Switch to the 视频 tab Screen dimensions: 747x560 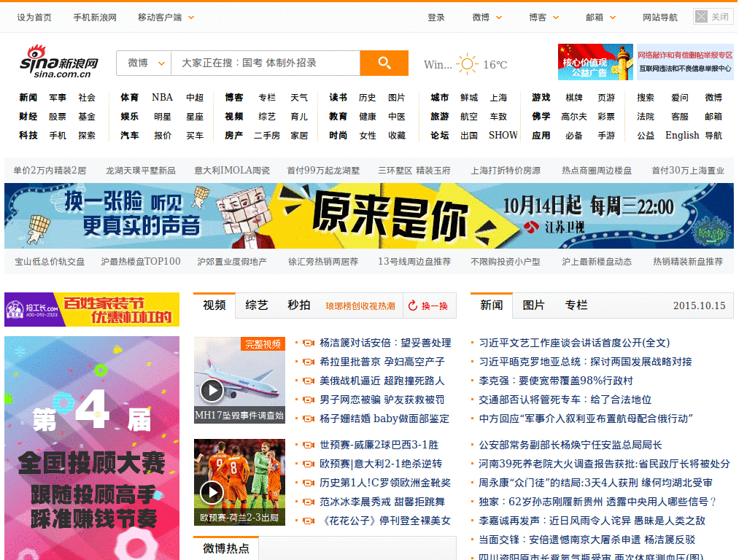coord(214,306)
